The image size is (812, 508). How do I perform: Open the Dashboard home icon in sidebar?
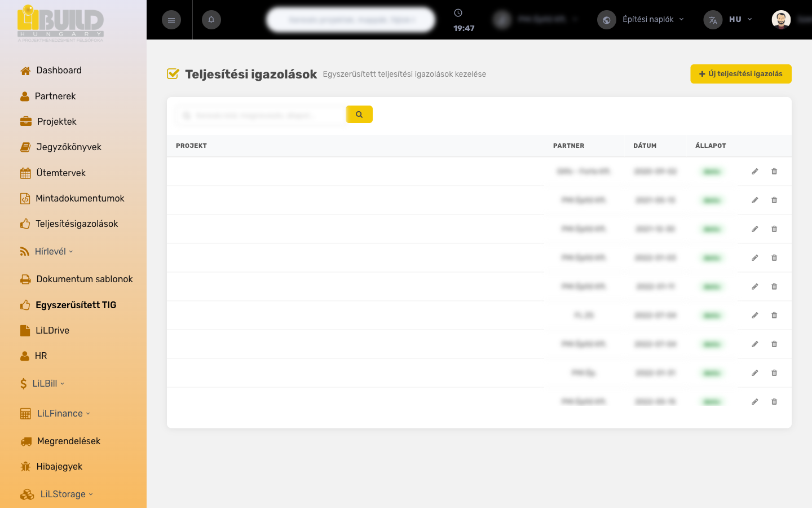coord(25,71)
